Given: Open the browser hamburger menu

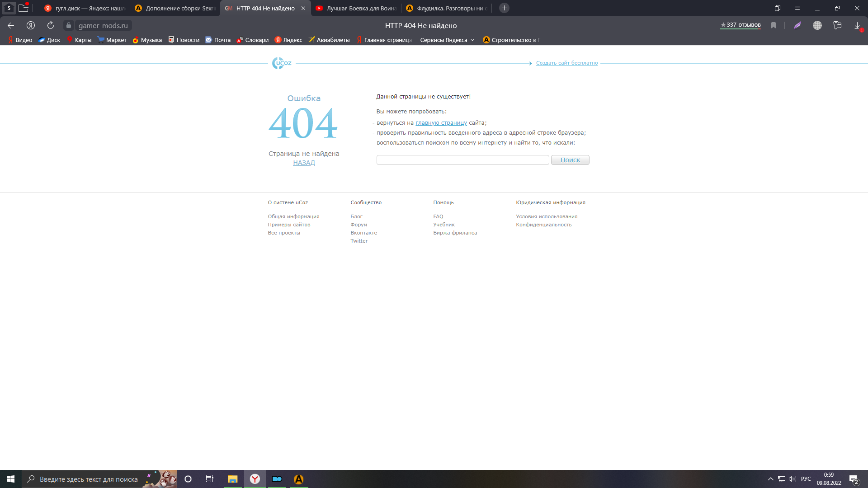Looking at the screenshot, I should (x=797, y=8).
